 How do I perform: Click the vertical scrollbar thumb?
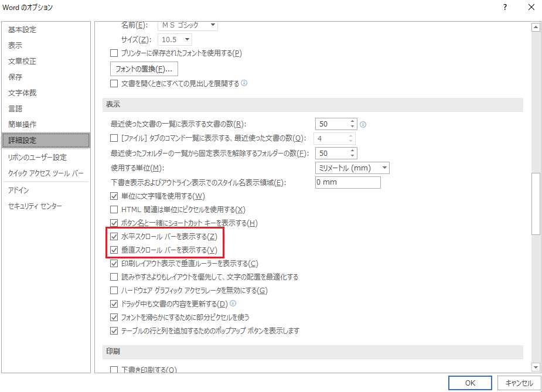(x=536, y=204)
